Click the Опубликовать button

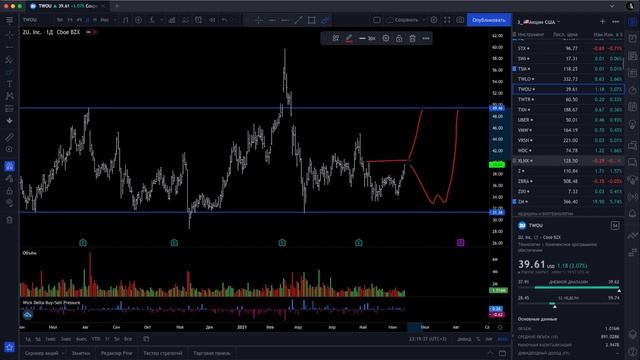coord(489,20)
